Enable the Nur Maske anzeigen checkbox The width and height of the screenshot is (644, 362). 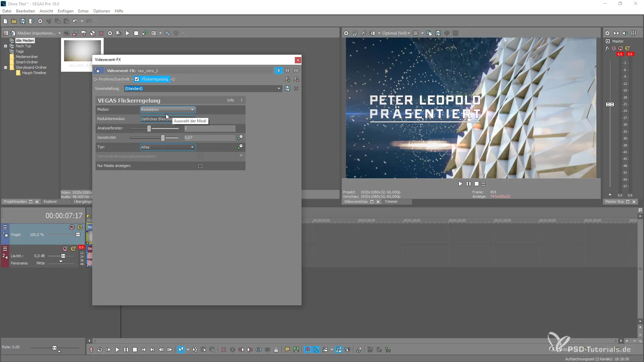pos(200,166)
